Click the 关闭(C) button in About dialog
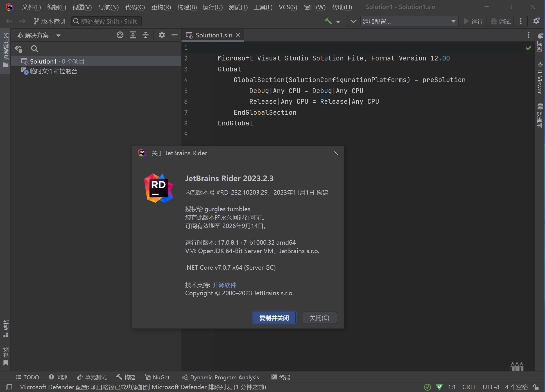The image size is (545, 392). (319, 318)
